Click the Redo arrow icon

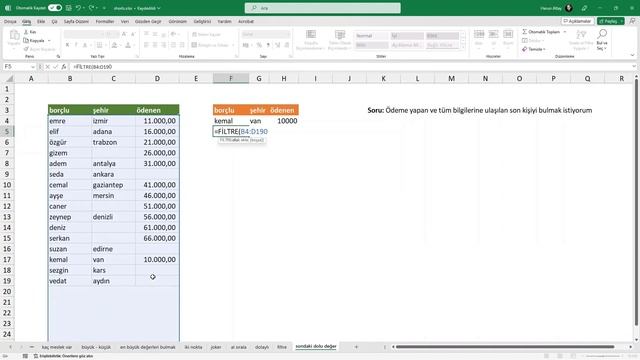click(91, 8)
